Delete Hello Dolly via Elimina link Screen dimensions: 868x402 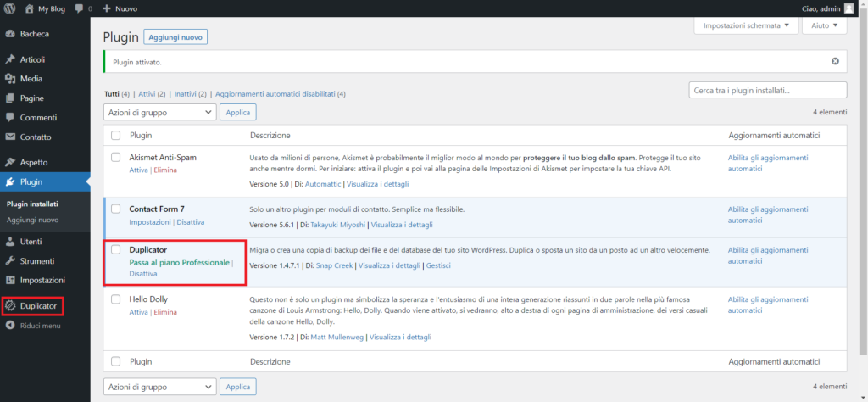coord(165,312)
